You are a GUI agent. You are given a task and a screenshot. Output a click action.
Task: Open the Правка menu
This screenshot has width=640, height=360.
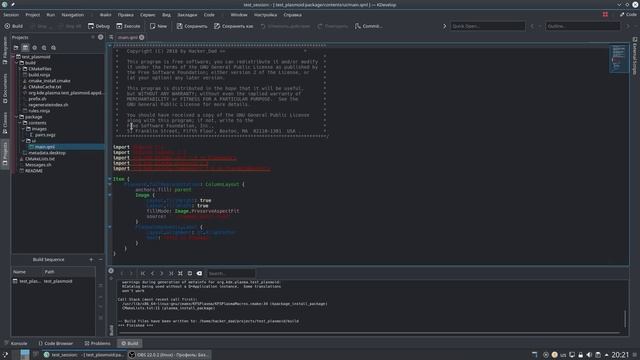(x=126, y=15)
